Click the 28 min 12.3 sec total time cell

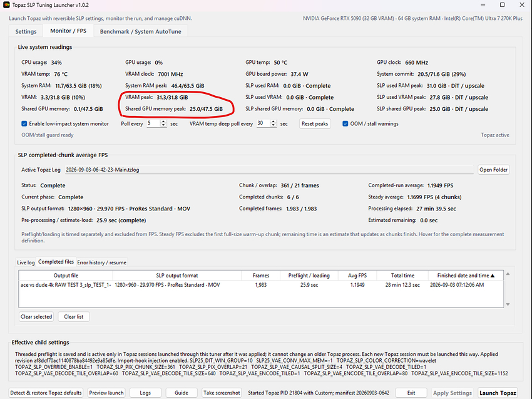click(402, 285)
